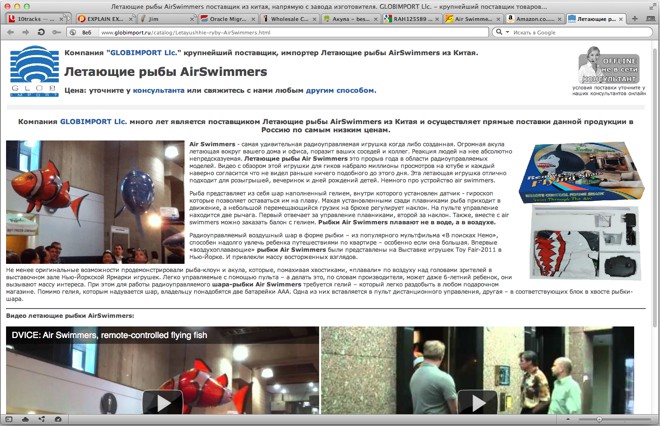Open the Air Swimmers shark box image
The height and width of the screenshot is (426, 660).
tap(581, 173)
